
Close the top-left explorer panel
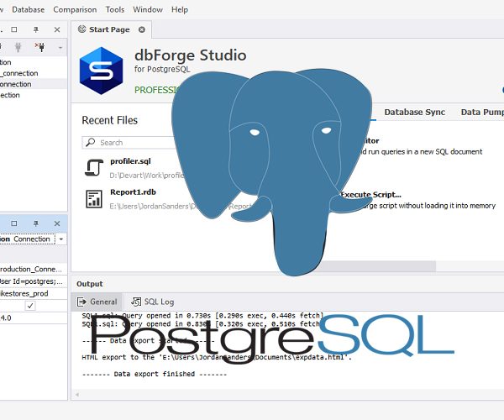[57, 29]
